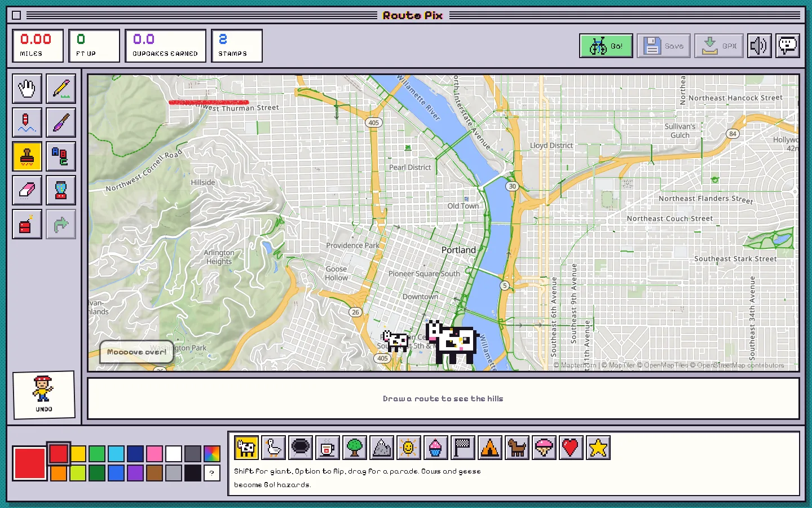Choose the cupcake stamp

(436, 448)
